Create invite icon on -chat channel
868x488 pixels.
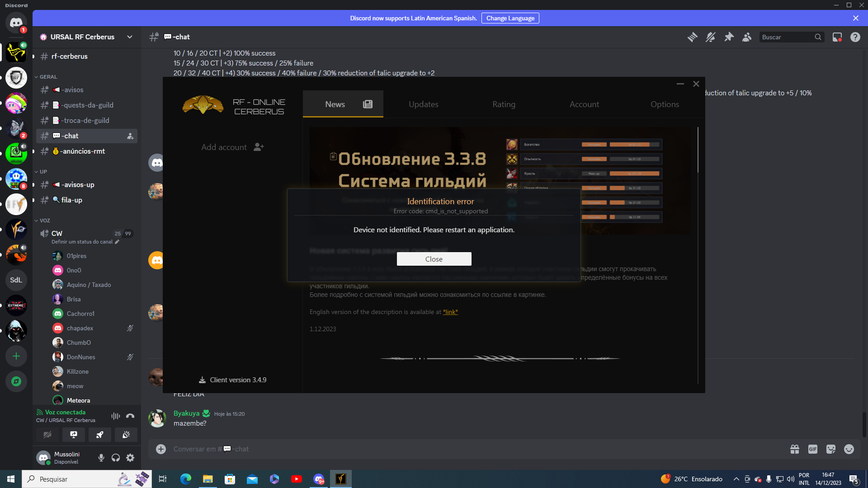[130, 136]
